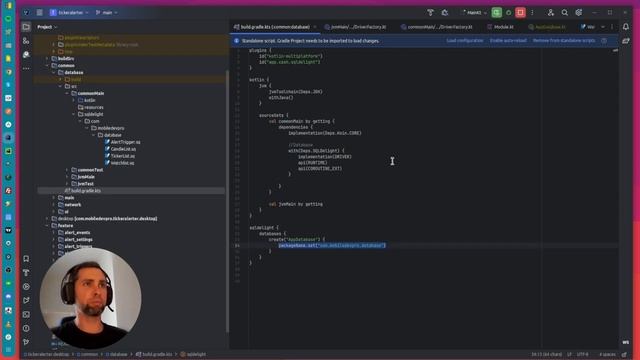This screenshot has height=360, width=640.
Task: Open Watchlist.sq file
Action: [x=119, y=163]
